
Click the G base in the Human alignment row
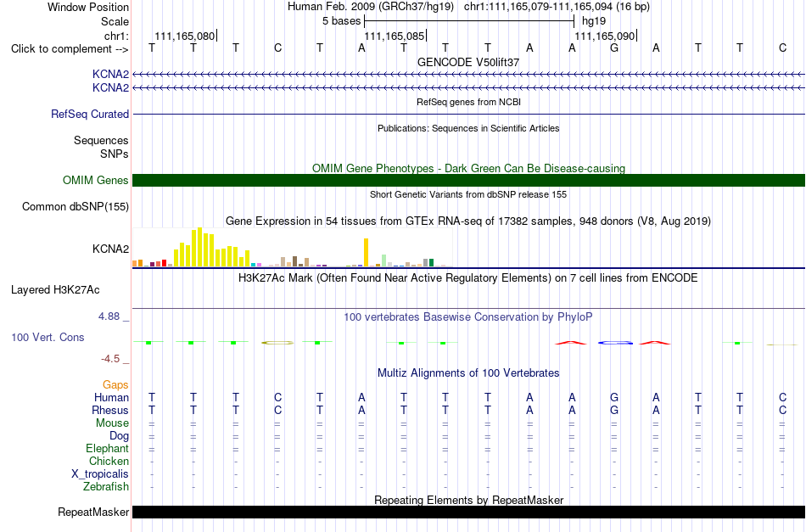(x=613, y=398)
